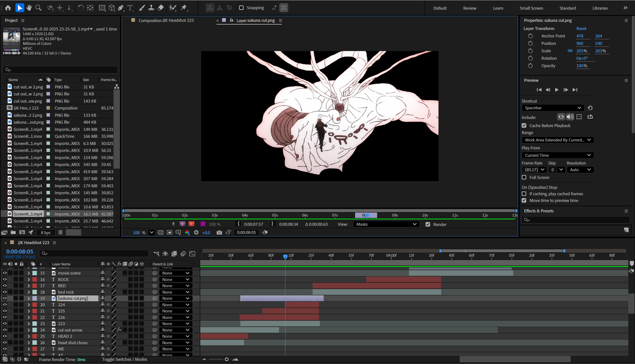
Task: Click the timeline zoom slider handle
Action: click(227, 359)
